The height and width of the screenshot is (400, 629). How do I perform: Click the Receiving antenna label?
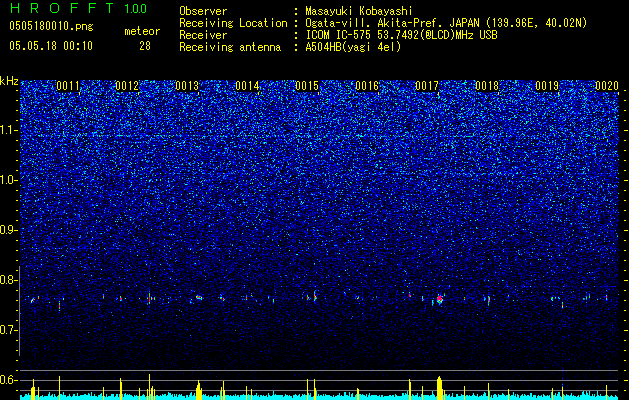coord(230,47)
